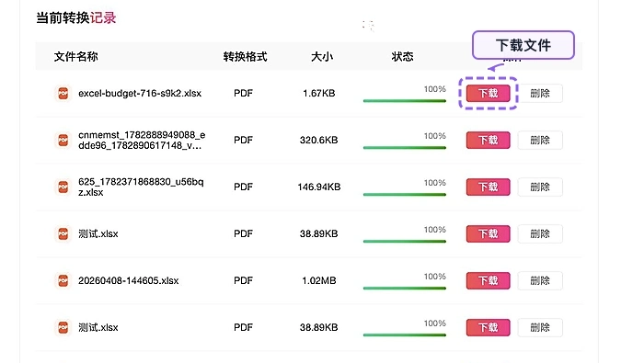Click the 320.6KB size cell
Image resolution: width=644 pixels, height=363 pixels.
(x=318, y=140)
